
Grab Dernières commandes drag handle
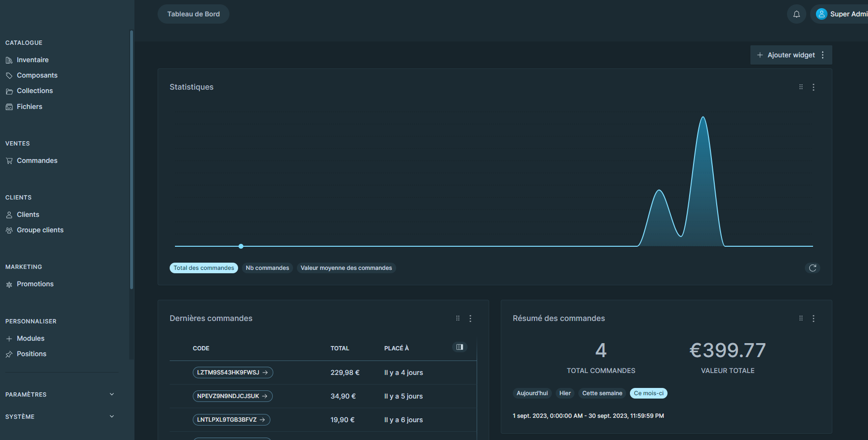pyautogui.click(x=458, y=319)
